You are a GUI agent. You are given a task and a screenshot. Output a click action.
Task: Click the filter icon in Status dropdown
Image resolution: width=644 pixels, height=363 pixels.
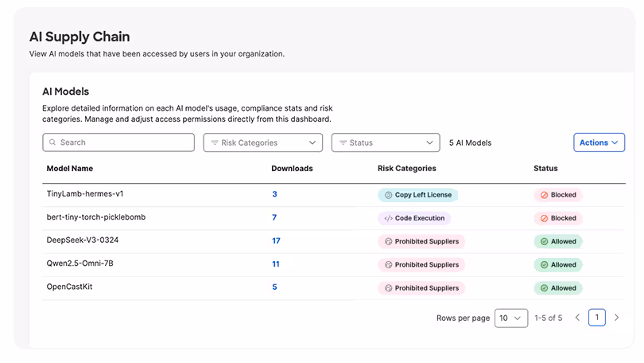(343, 143)
